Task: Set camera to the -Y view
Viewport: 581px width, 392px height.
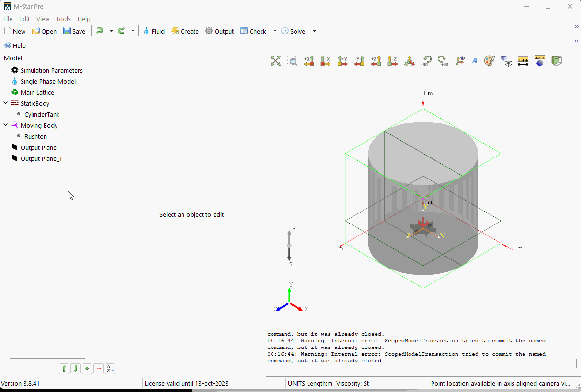Action: pyautogui.click(x=359, y=61)
